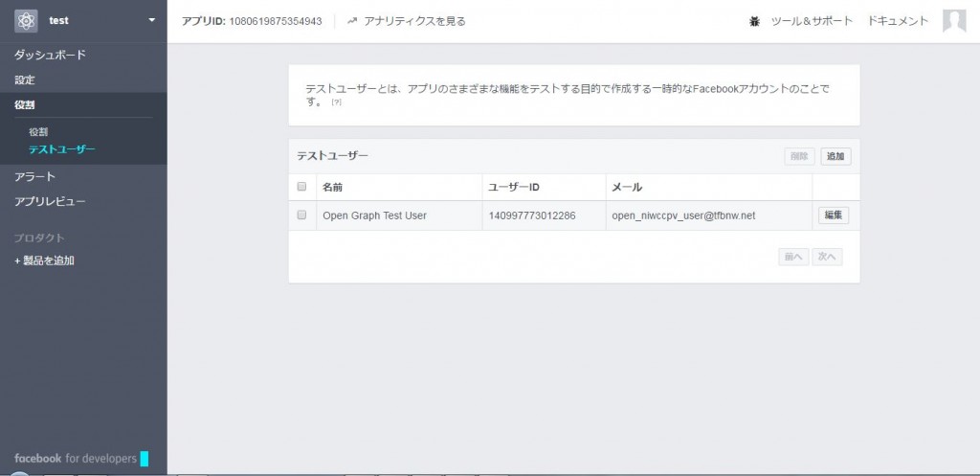Click the 追加 button

835,156
